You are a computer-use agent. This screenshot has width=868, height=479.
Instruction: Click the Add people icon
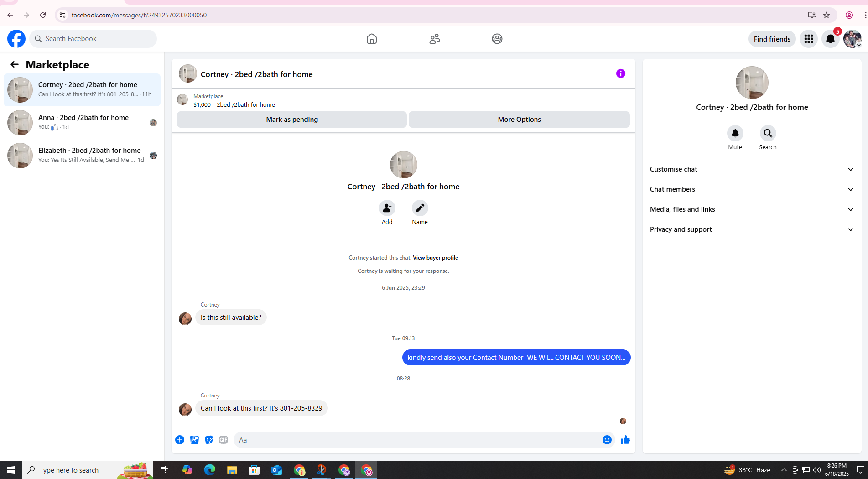click(x=387, y=208)
